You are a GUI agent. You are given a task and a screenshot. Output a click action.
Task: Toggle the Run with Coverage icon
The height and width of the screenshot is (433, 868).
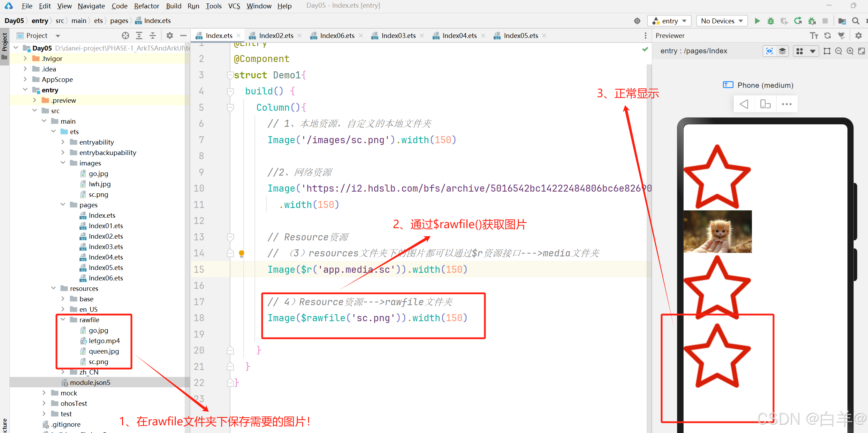pos(784,21)
